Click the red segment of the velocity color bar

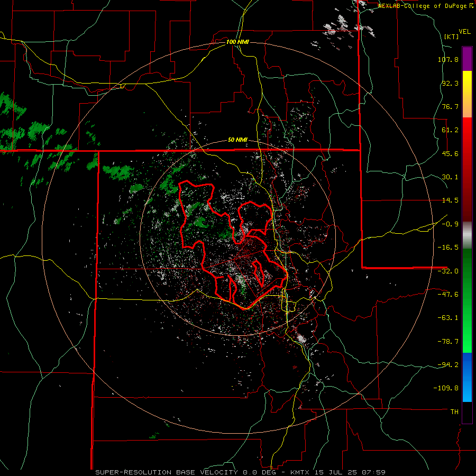[x=467, y=169]
